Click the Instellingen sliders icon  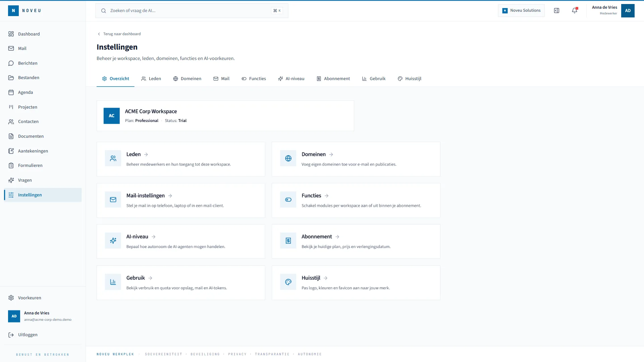pos(11,195)
